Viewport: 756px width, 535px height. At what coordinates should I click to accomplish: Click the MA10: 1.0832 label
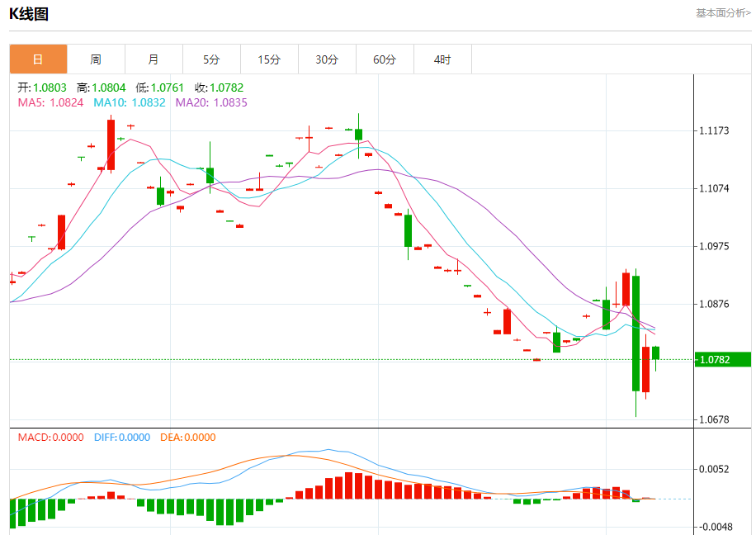click(130, 102)
